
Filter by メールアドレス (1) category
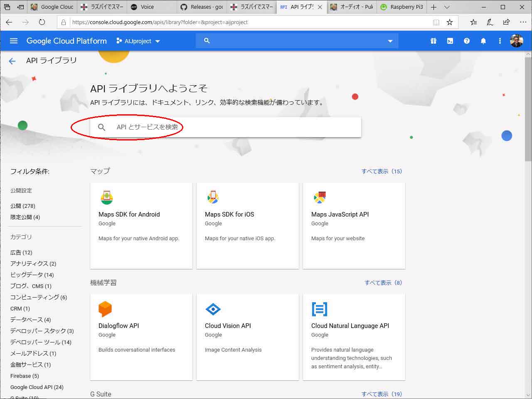click(33, 354)
